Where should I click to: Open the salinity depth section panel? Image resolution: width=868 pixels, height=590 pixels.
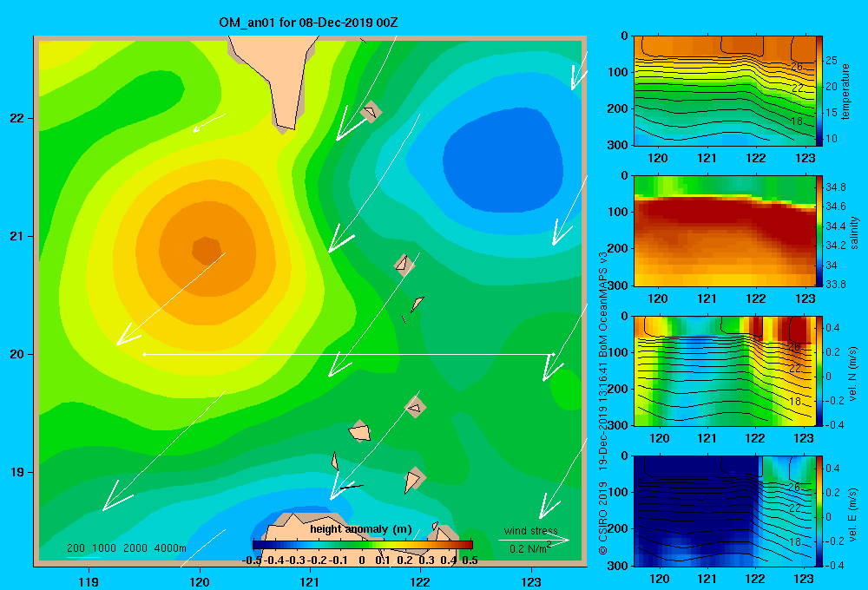coord(724,231)
